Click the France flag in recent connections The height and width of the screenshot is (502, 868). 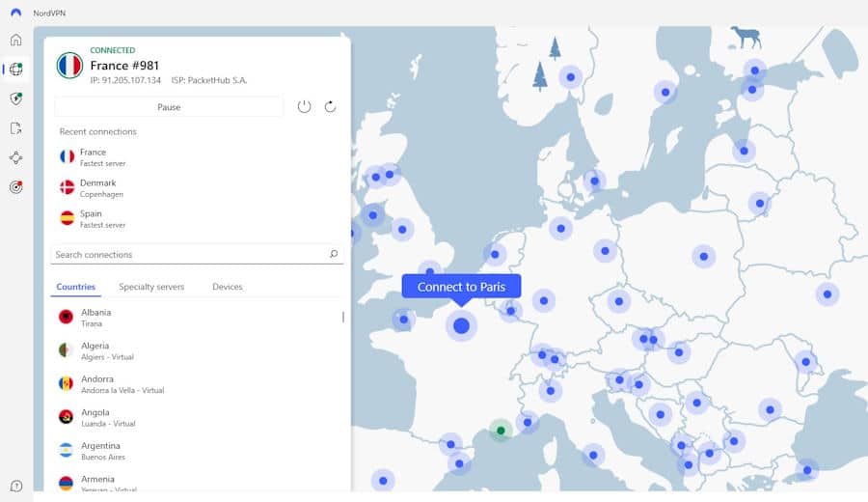tap(67, 156)
